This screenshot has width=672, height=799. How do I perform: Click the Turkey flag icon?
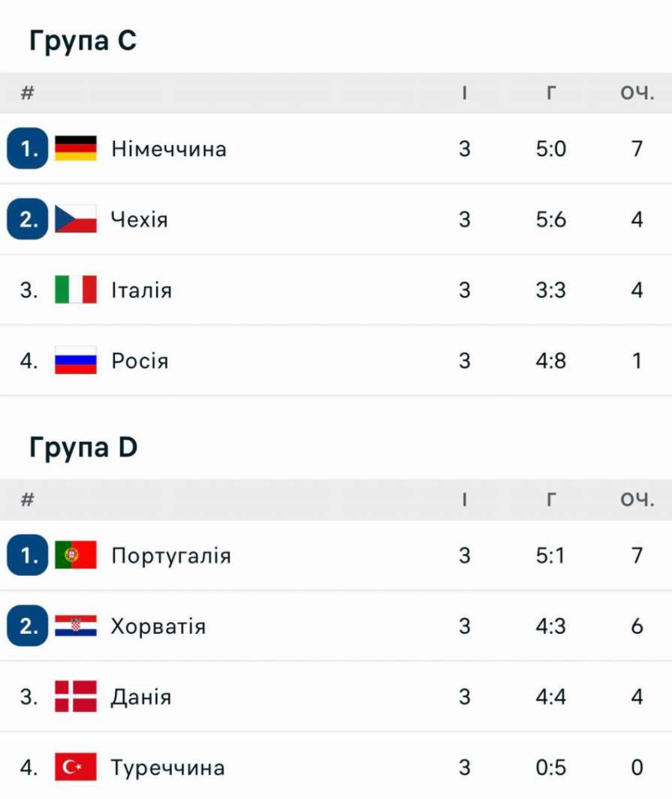(x=75, y=767)
